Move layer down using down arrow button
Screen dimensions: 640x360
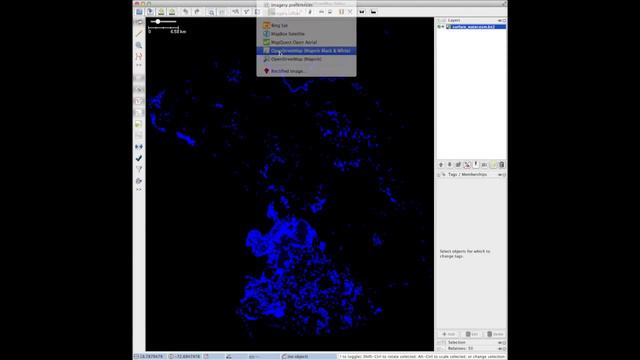[449, 164]
